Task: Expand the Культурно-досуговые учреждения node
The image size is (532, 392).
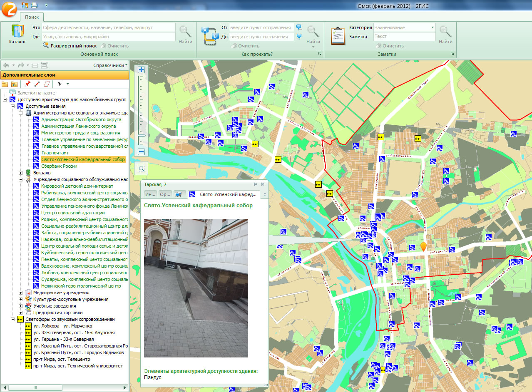Action: click(21, 299)
